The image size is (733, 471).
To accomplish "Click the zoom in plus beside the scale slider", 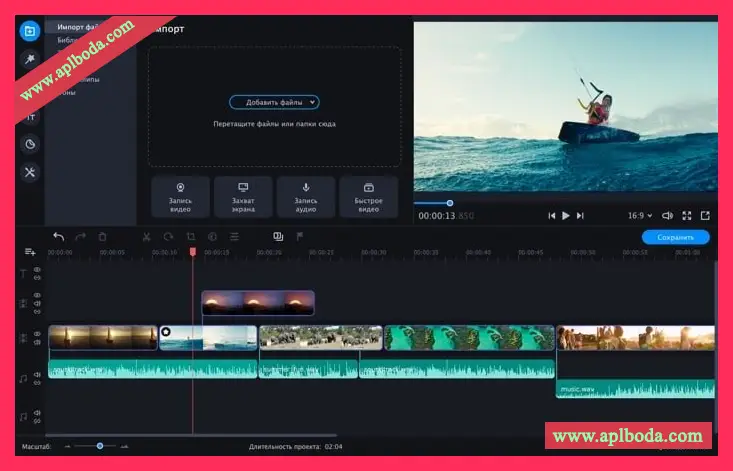I will click(x=124, y=447).
